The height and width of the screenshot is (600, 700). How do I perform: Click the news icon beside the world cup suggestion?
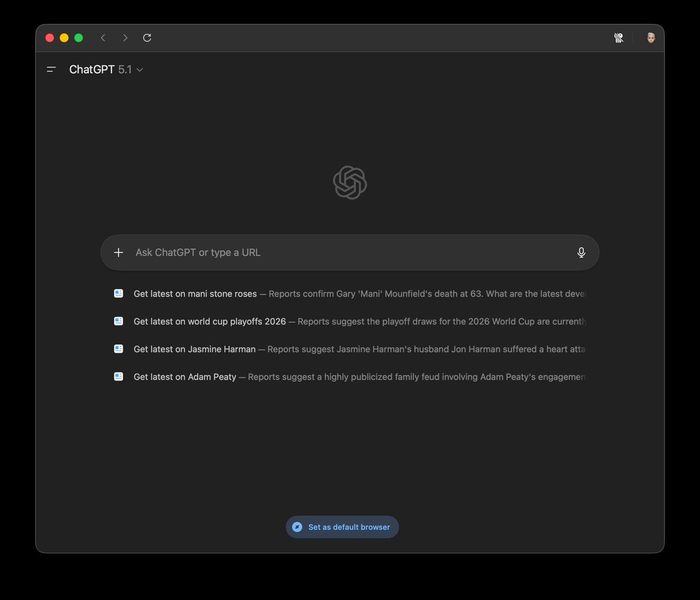[119, 321]
